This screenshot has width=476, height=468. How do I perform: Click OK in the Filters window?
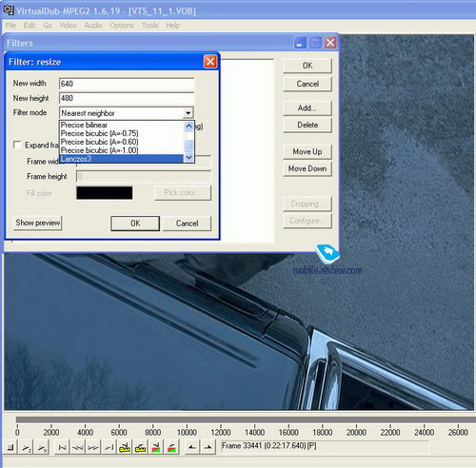tap(307, 66)
